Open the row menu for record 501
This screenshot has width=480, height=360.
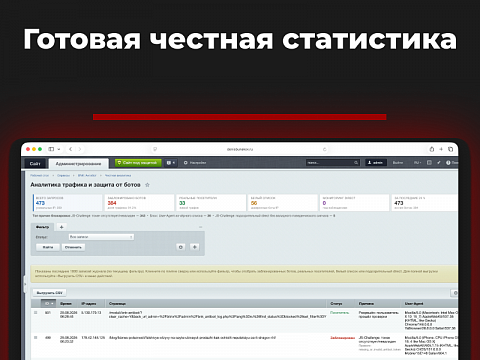click(36, 313)
